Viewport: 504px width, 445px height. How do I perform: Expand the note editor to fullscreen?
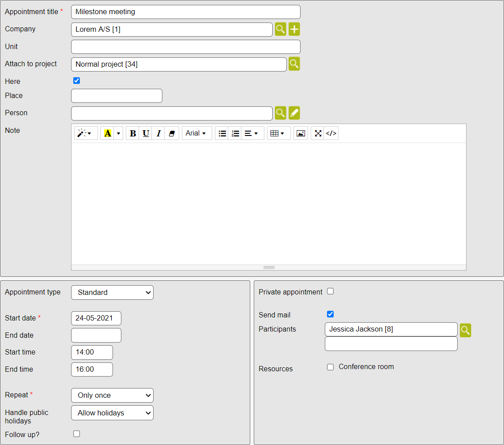point(318,133)
